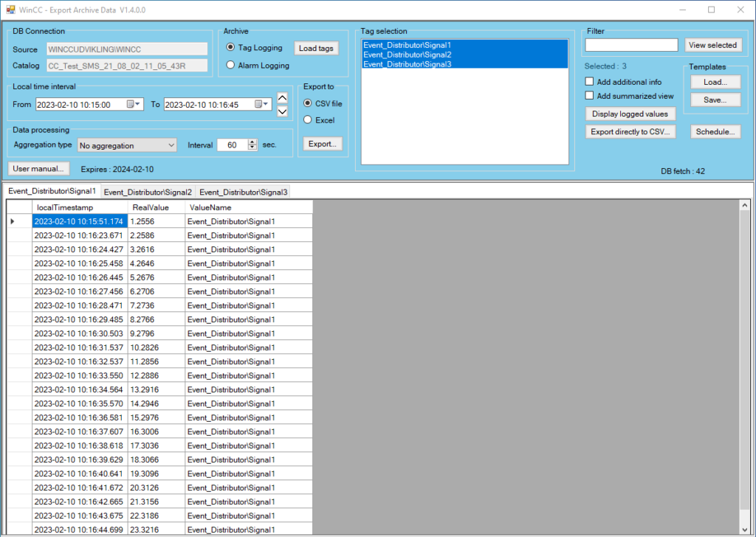The image size is (756, 537).
Task: Click into the Filter text field
Action: click(631, 45)
